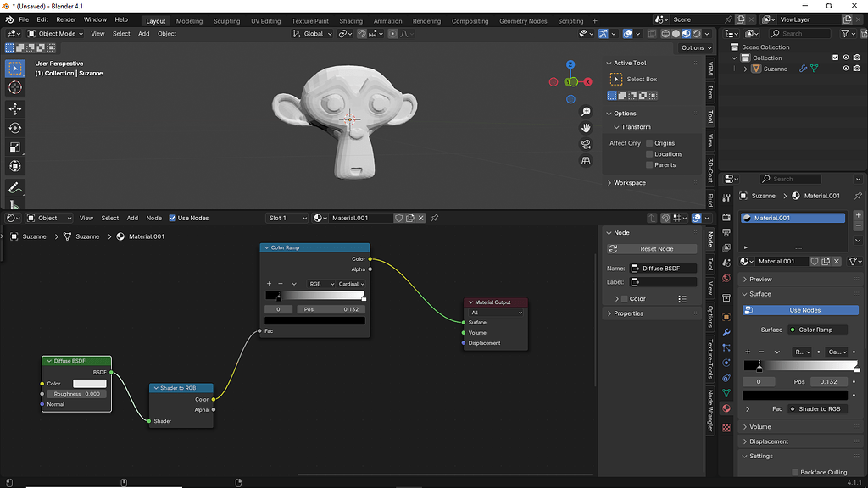Viewport: 868px width, 488px height.
Task: Click the viewport zoom magnifier icon
Action: [586, 112]
